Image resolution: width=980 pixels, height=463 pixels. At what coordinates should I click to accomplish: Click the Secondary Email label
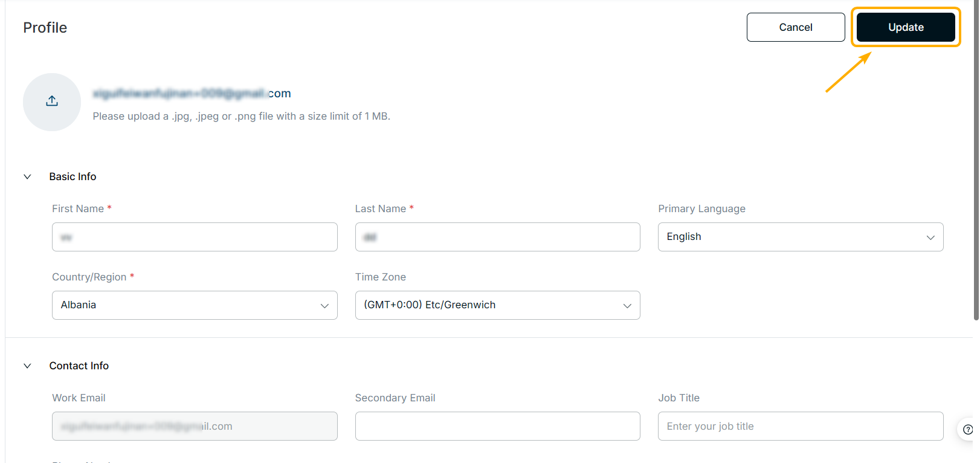pos(395,398)
